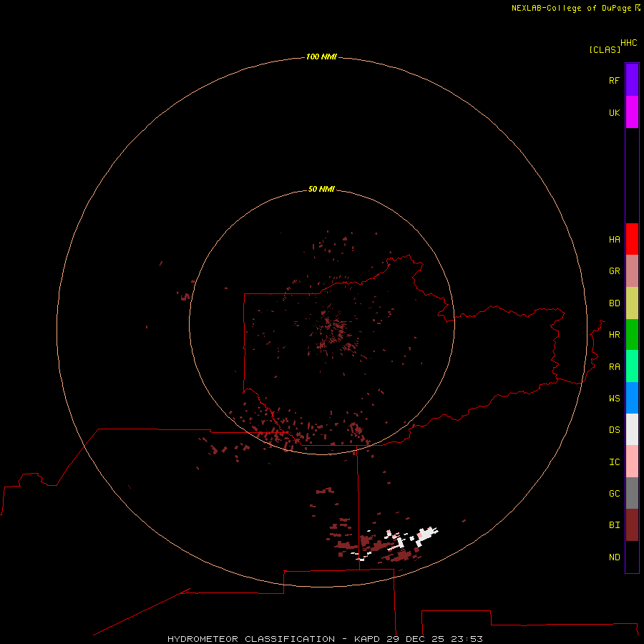Click the UK legend label
Viewport: 644px width, 644px height.
615,112
